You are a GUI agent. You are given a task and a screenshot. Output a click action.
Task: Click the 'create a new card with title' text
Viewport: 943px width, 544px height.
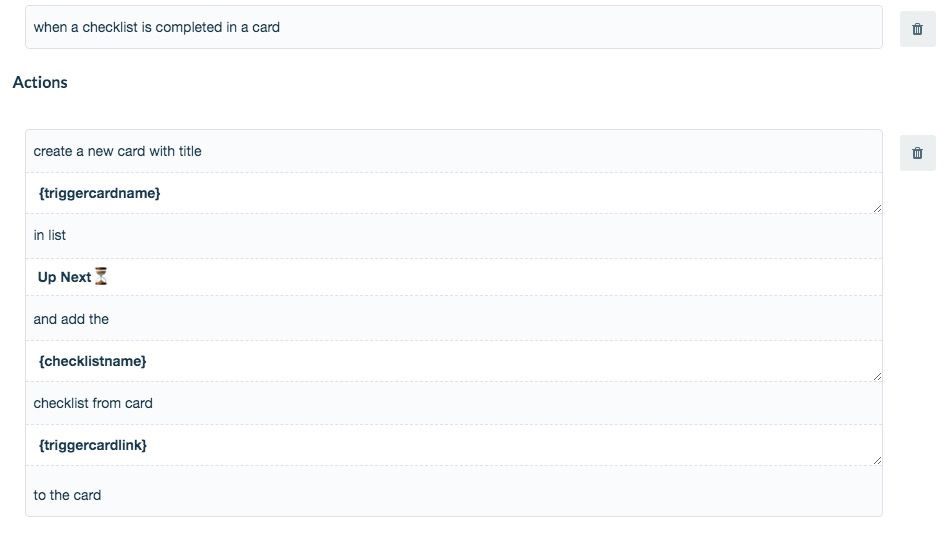click(x=117, y=151)
